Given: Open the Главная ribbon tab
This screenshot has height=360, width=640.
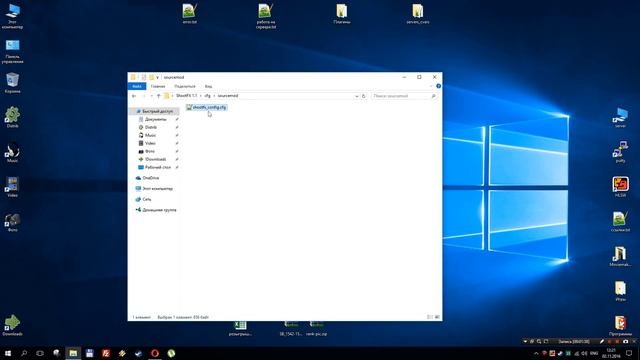Looking at the screenshot, I should tap(158, 86).
